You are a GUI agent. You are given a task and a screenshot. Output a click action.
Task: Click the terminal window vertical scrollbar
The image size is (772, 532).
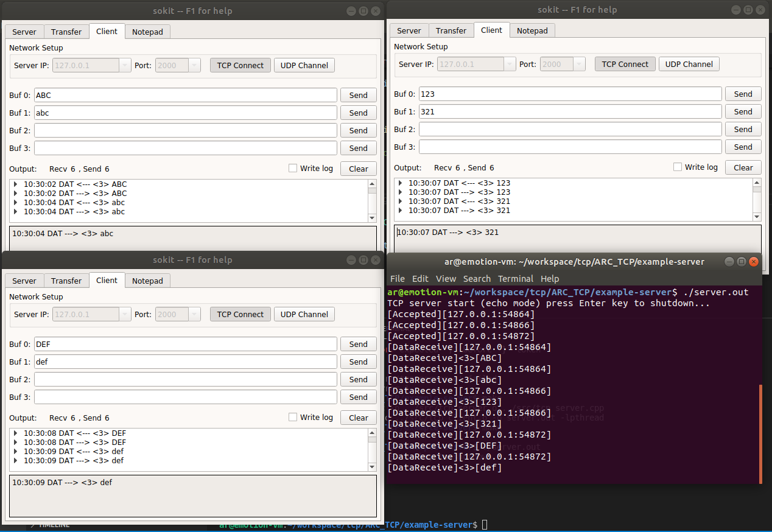click(760, 433)
